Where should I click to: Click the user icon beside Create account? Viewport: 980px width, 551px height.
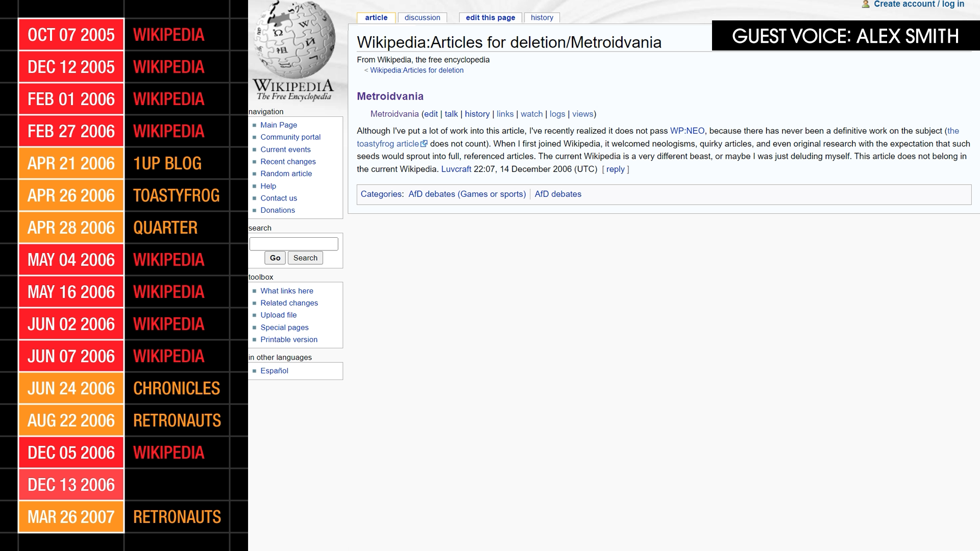[x=866, y=4]
